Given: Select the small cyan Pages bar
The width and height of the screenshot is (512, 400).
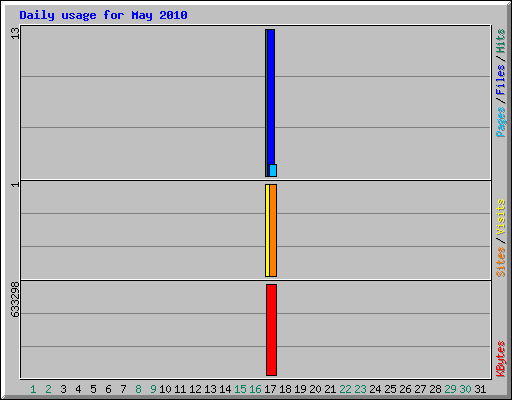Looking at the screenshot, I should (x=273, y=170).
